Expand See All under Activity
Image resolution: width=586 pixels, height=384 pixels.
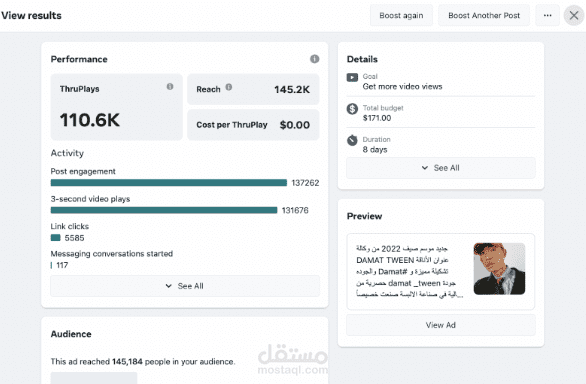(x=185, y=286)
